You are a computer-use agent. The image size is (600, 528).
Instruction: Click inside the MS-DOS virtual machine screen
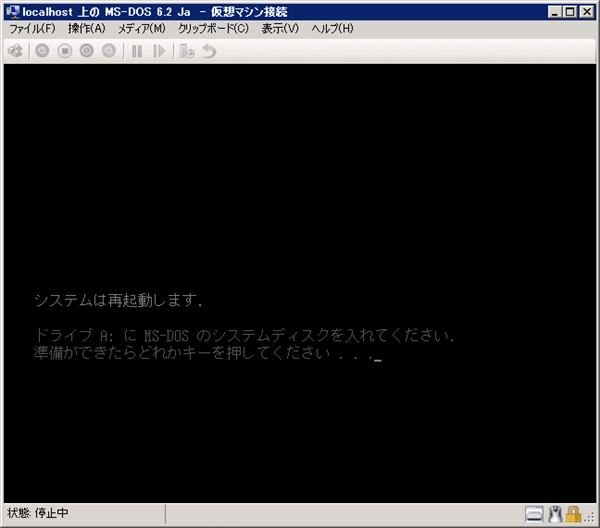pos(300,283)
